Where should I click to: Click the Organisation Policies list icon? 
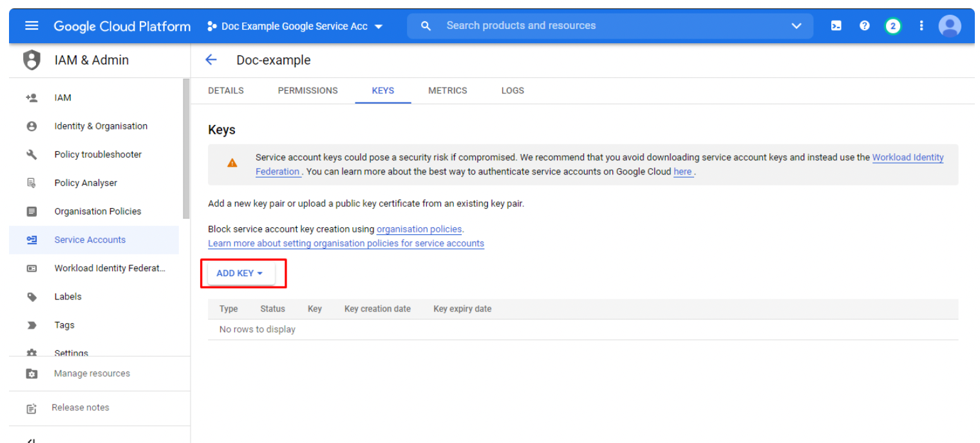click(32, 211)
